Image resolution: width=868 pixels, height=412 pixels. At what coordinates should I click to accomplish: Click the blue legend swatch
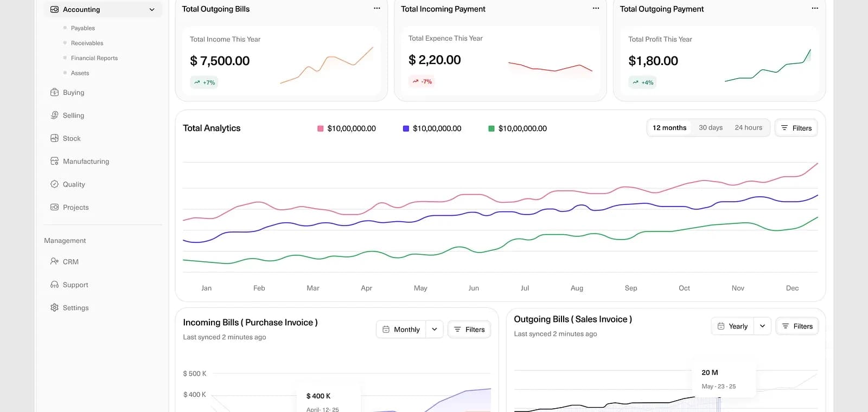pos(406,128)
